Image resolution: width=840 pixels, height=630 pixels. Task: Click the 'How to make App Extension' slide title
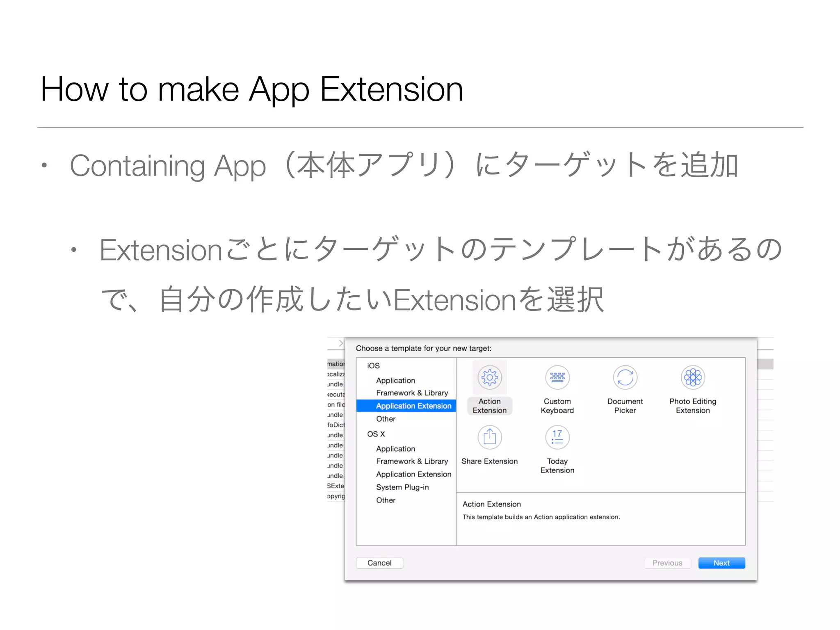(x=252, y=90)
